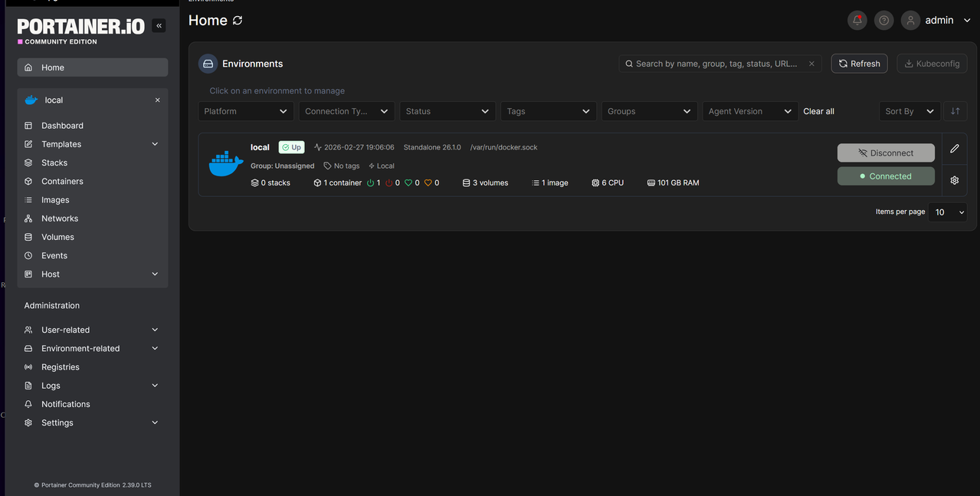Open the notifications bell icon
980x496 pixels.
[857, 21]
